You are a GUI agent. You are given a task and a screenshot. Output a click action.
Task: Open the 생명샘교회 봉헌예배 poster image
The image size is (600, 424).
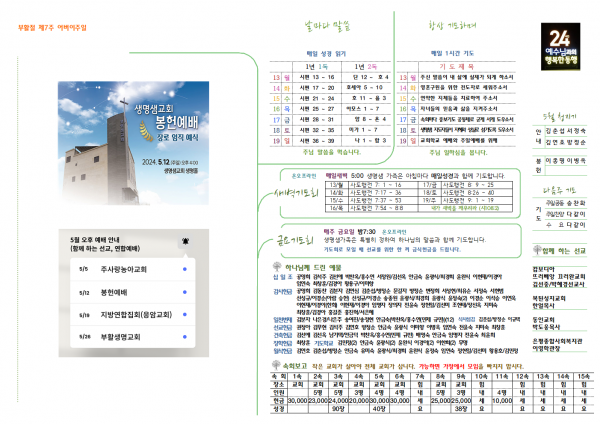click(x=133, y=143)
